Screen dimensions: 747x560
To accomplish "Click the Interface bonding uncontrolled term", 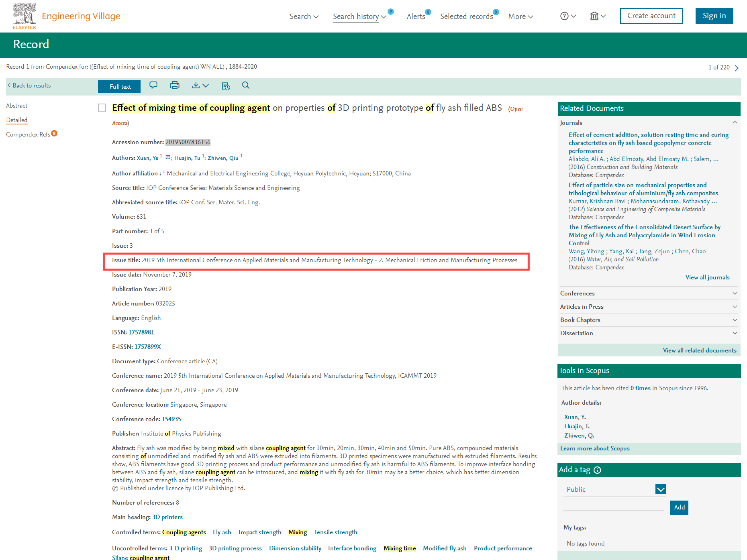I will click(x=352, y=548).
